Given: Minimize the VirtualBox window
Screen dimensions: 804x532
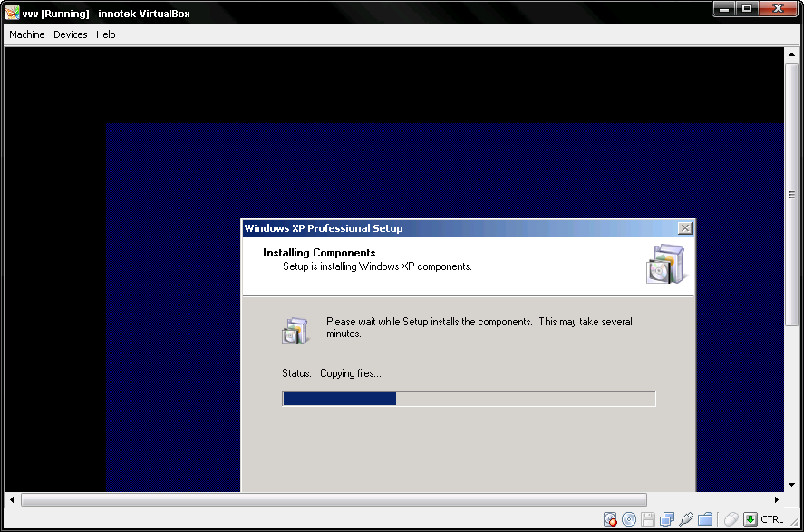Looking at the screenshot, I should [724, 8].
